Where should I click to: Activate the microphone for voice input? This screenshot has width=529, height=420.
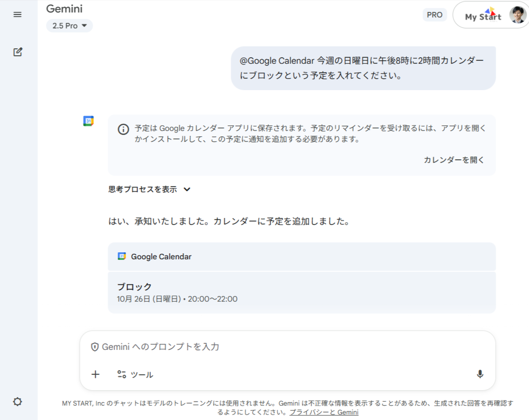[x=480, y=374]
